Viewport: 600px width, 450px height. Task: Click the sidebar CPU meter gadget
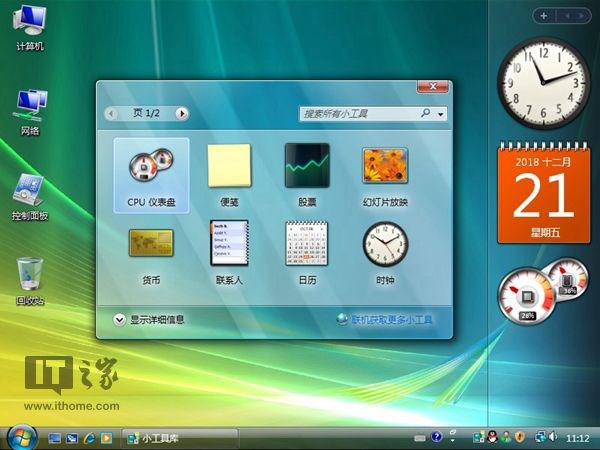543,292
